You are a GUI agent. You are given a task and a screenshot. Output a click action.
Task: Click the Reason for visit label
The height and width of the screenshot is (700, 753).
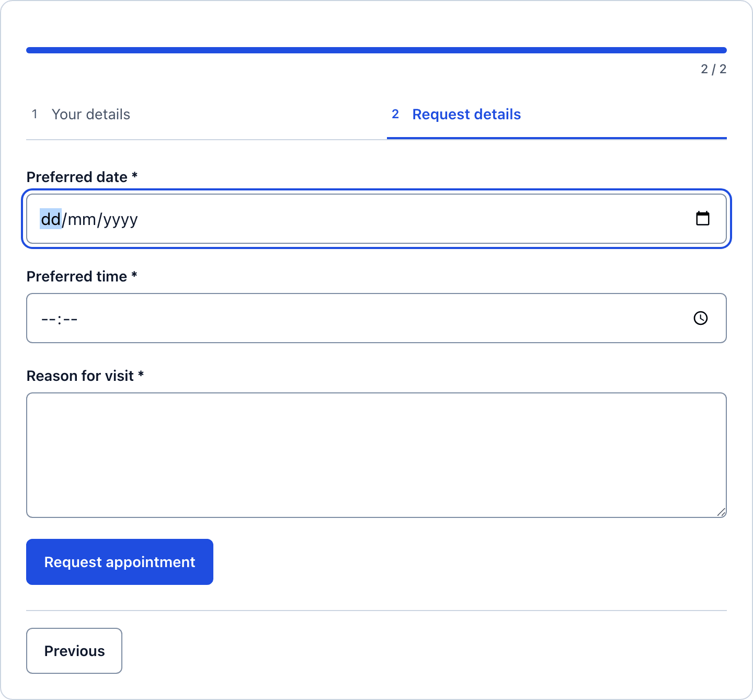(x=85, y=376)
